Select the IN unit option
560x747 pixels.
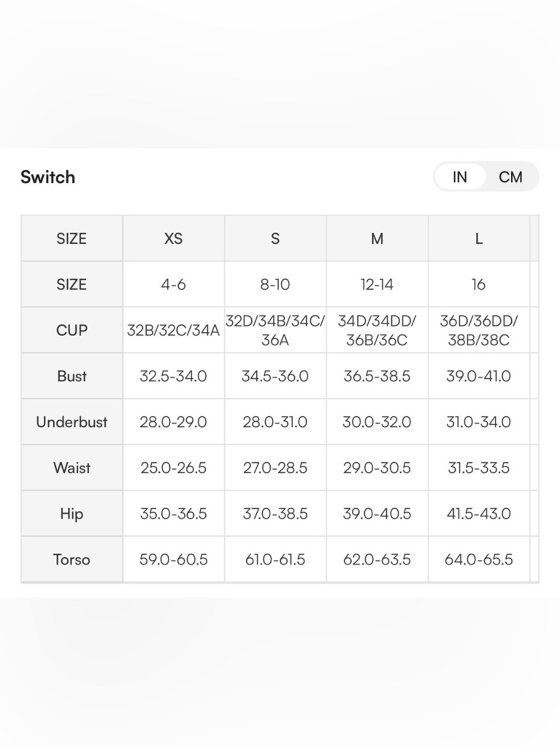tap(460, 177)
